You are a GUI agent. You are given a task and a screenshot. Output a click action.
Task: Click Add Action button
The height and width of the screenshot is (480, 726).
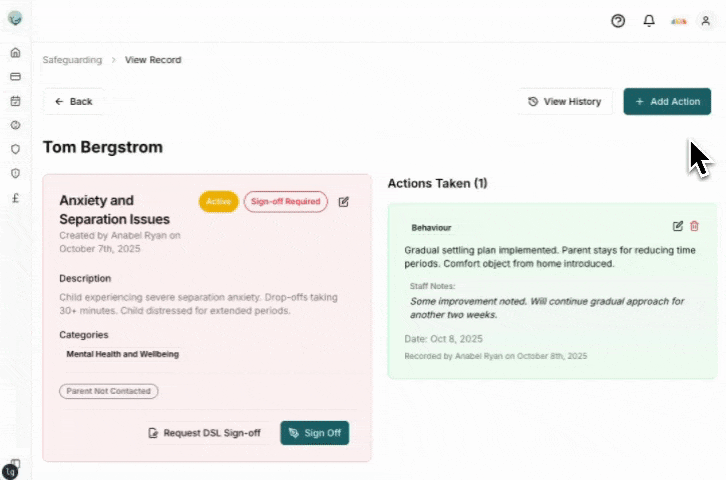coord(667,101)
